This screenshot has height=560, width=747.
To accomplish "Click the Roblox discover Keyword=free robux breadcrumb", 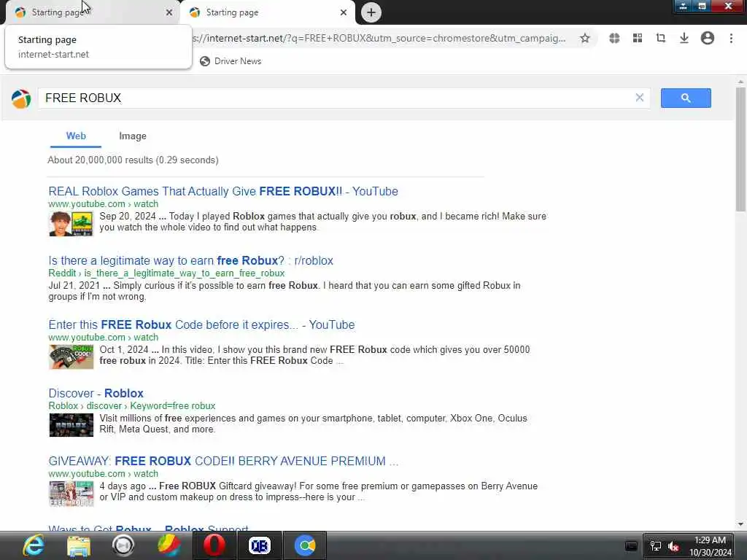I will (x=132, y=405).
